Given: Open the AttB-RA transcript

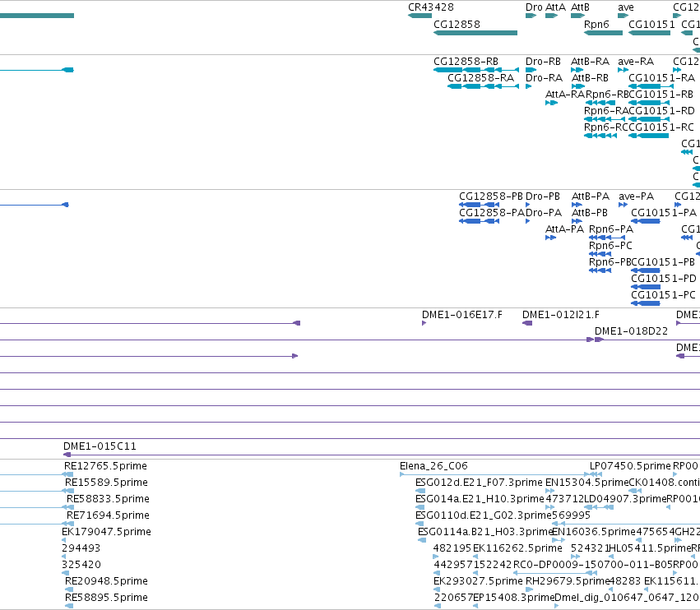Looking at the screenshot, I should point(590,62).
